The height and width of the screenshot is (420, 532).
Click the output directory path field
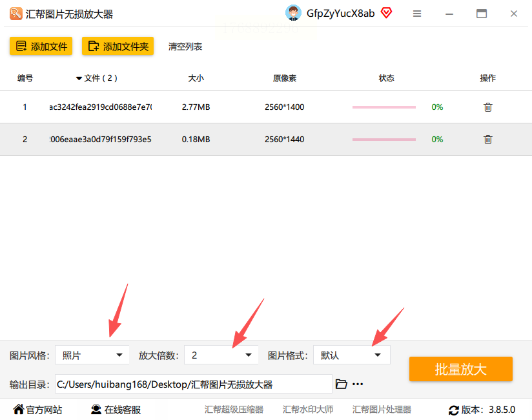tap(194, 384)
